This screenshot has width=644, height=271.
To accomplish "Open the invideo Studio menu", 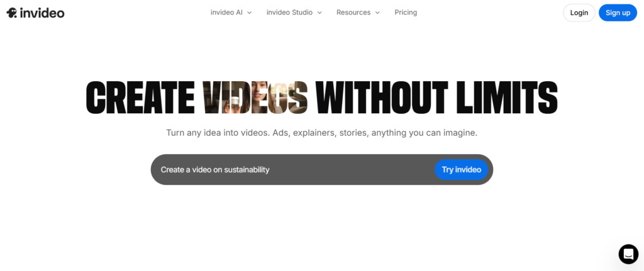I will click(294, 13).
